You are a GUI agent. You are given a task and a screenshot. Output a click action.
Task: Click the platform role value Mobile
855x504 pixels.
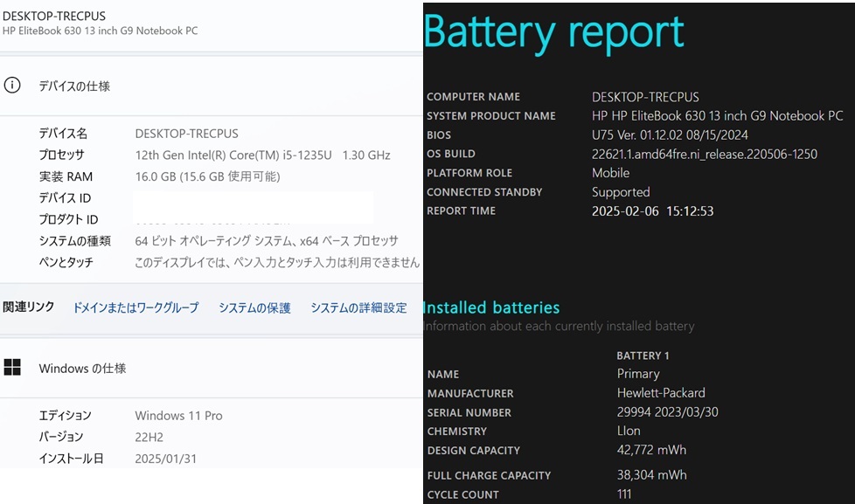[x=611, y=173]
